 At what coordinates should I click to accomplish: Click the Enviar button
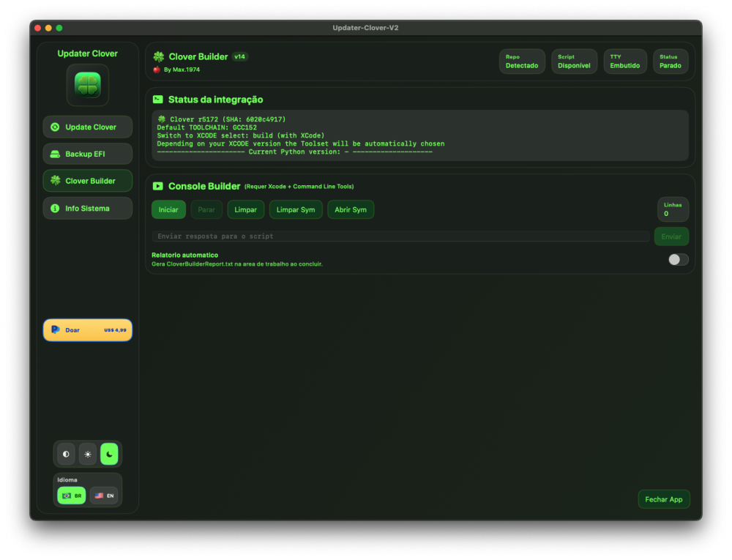click(671, 236)
